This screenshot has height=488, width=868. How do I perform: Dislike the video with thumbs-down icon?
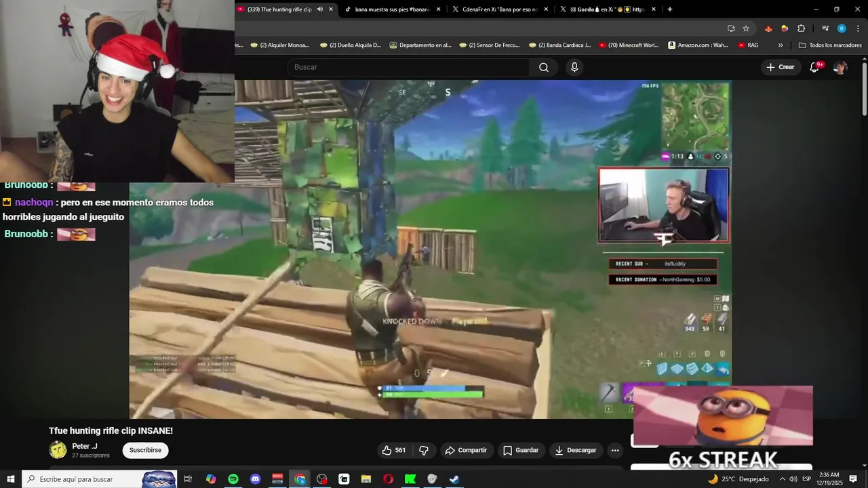(x=424, y=450)
